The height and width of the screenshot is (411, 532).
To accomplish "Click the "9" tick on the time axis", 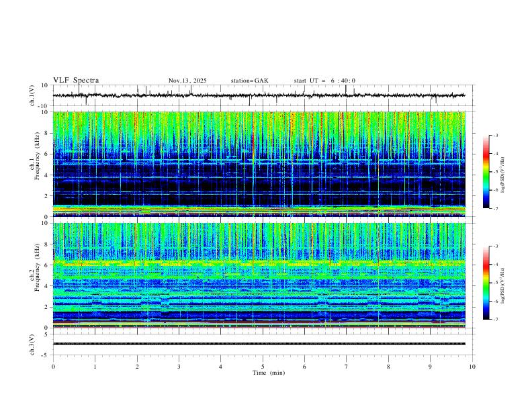I will (x=430, y=367).
